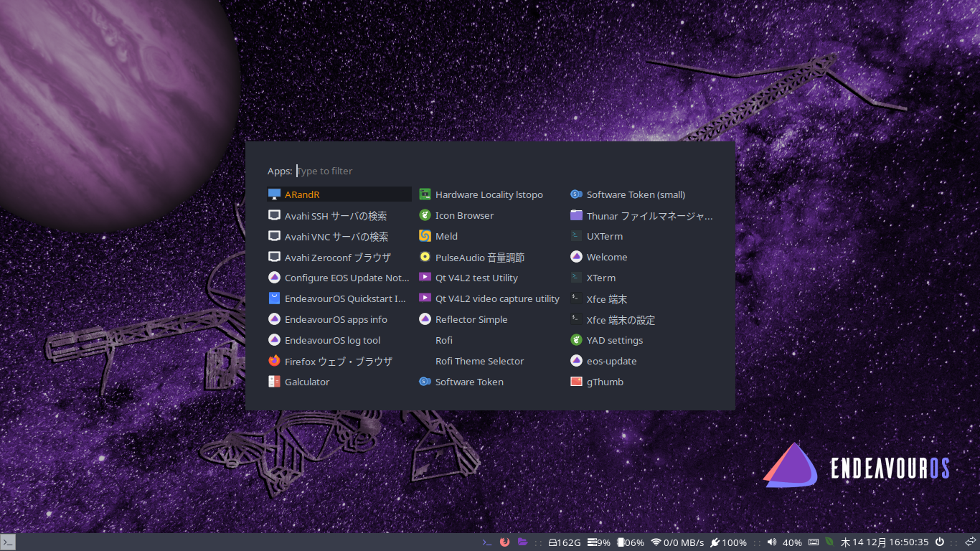Launch Qt V4L2 test Utility
Image resolution: width=980 pixels, height=551 pixels.
click(x=490, y=278)
